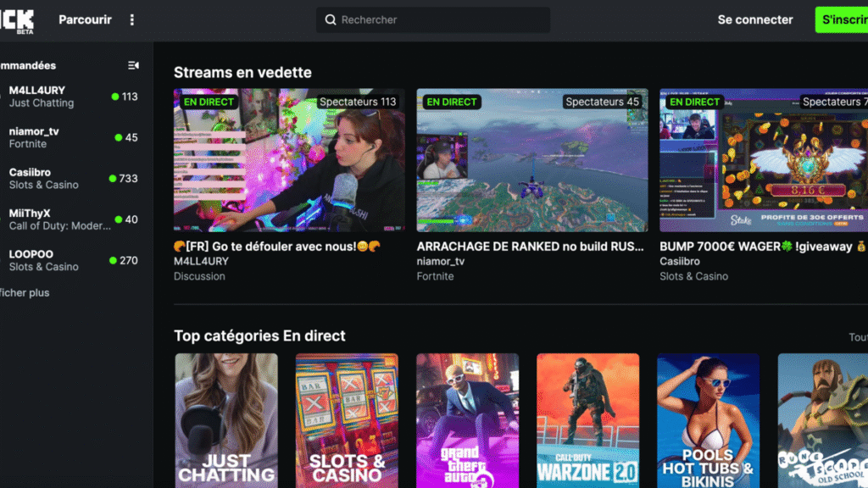868x488 pixels.
Task: Collapse the recommended channels sidebar
Action: [133, 65]
